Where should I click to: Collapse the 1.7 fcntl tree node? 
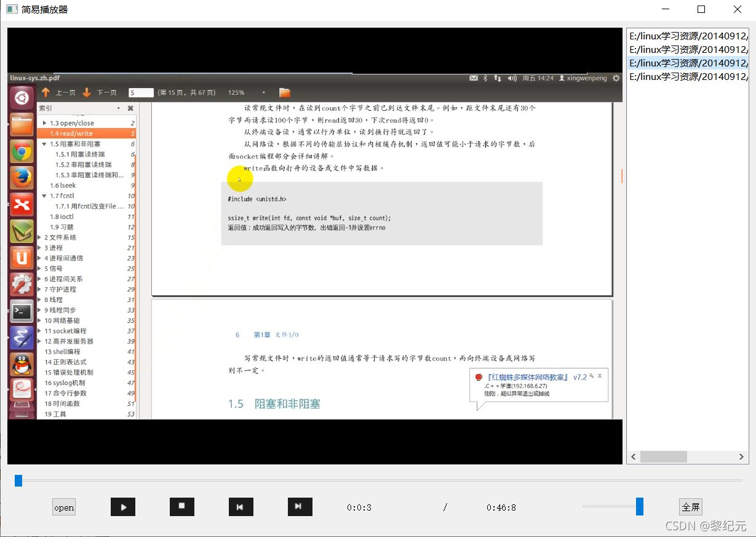click(46, 196)
